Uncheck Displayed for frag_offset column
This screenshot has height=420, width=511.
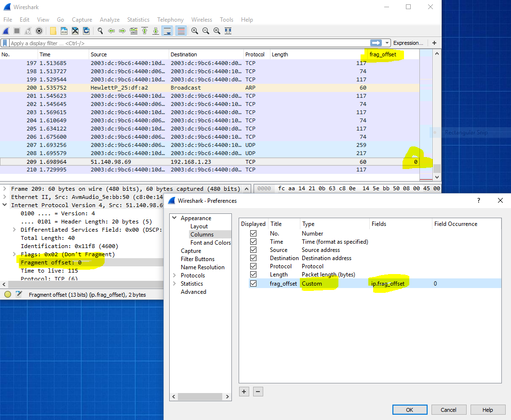253,284
